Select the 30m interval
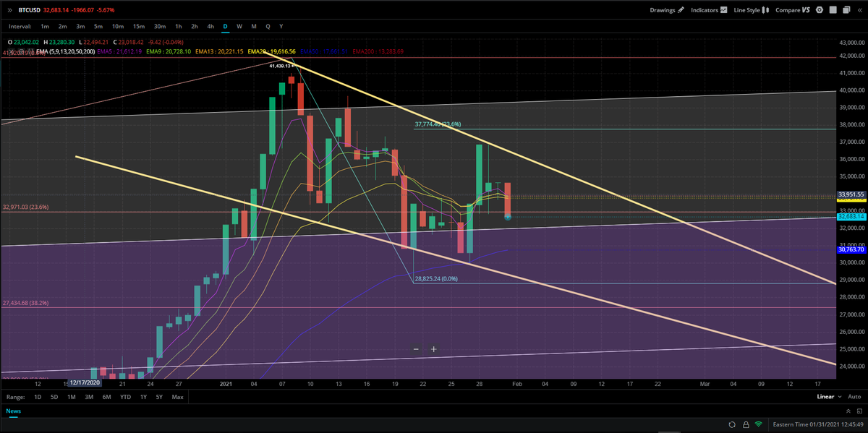The image size is (868, 433). [161, 26]
